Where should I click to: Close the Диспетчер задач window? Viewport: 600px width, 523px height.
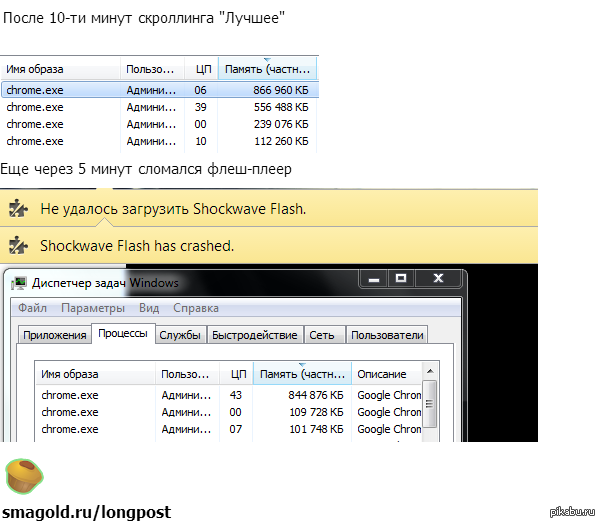tap(437, 278)
